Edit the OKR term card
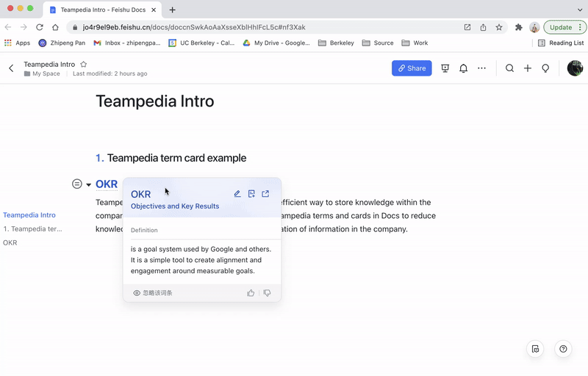Image resolution: width=588 pixels, height=376 pixels. pyautogui.click(x=237, y=194)
